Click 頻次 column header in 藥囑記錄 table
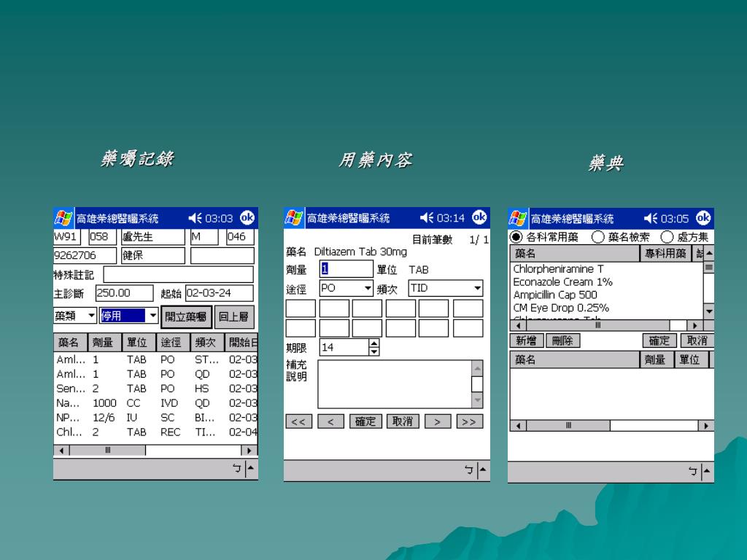 (206, 343)
